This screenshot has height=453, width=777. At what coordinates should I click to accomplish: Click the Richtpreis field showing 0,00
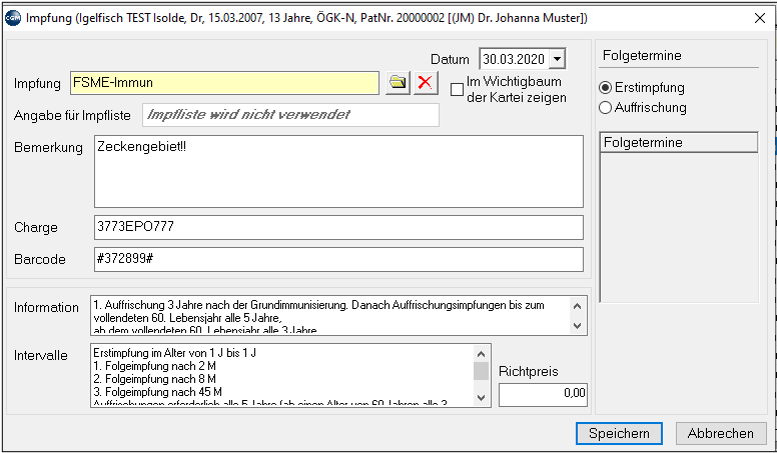543,395
